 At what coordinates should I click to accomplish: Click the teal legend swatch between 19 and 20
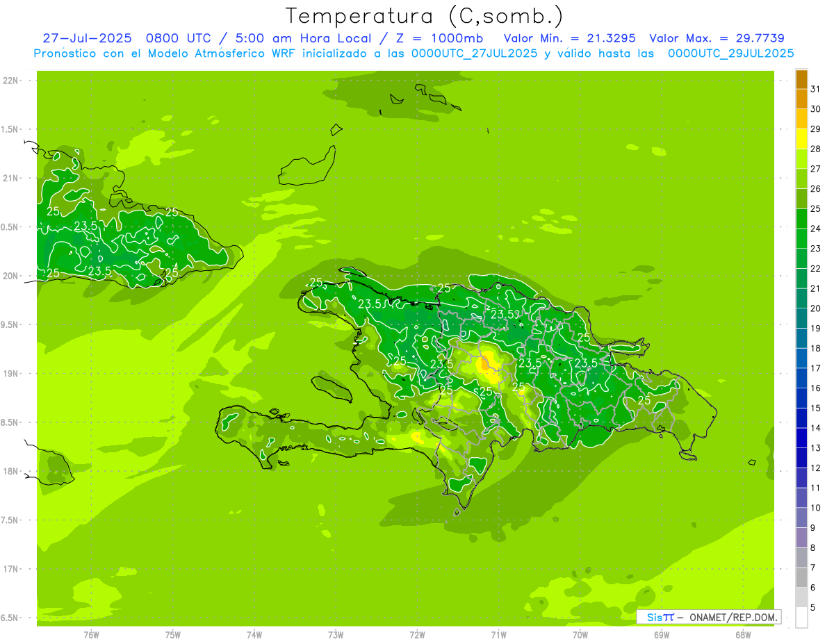(x=801, y=318)
